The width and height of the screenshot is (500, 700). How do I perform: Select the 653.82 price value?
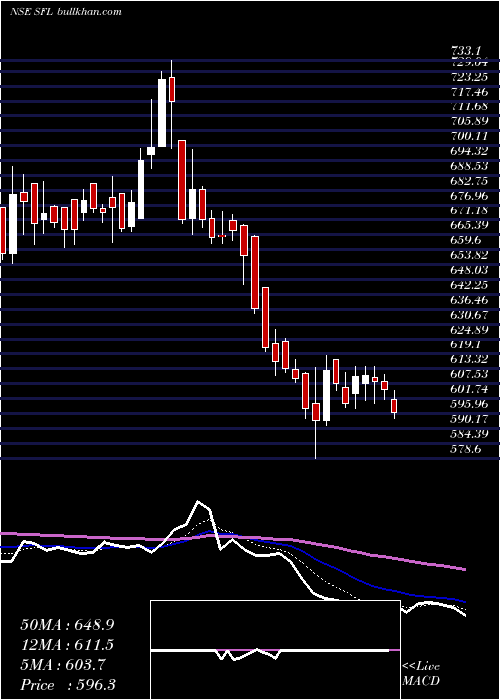click(468, 255)
